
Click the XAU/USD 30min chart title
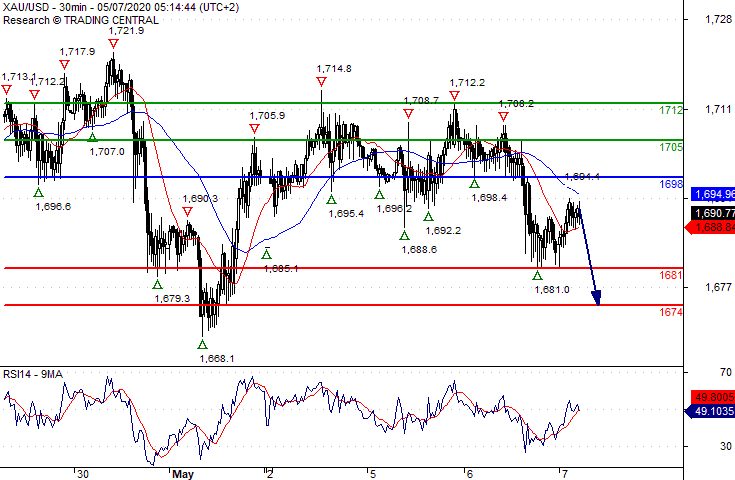[x=121, y=8]
